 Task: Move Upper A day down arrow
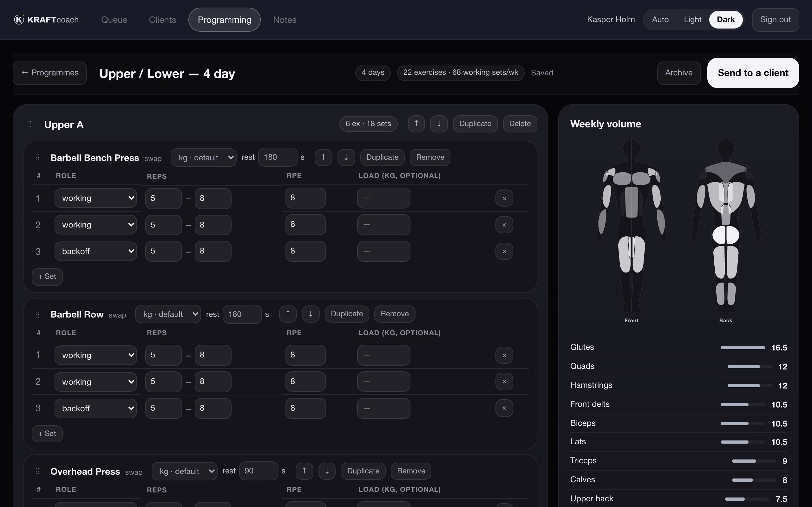pyautogui.click(x=439, y=124)
